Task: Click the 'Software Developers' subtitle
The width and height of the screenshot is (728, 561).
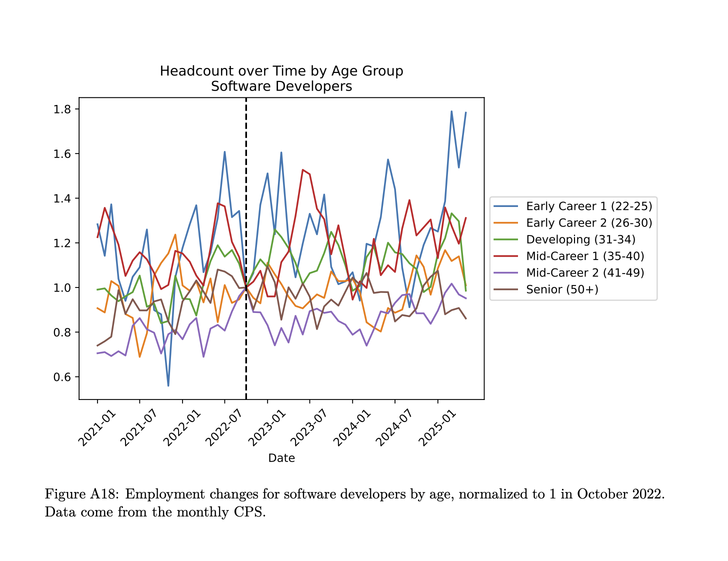Action: click(281, 86)
